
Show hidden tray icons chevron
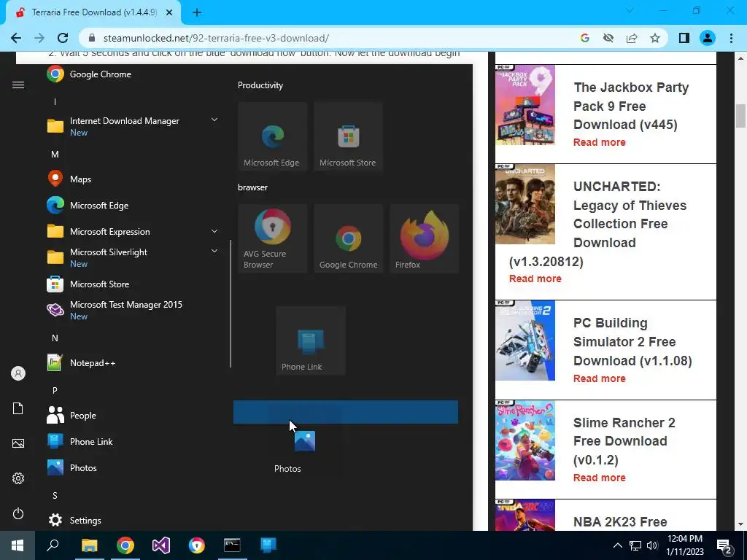617,545
